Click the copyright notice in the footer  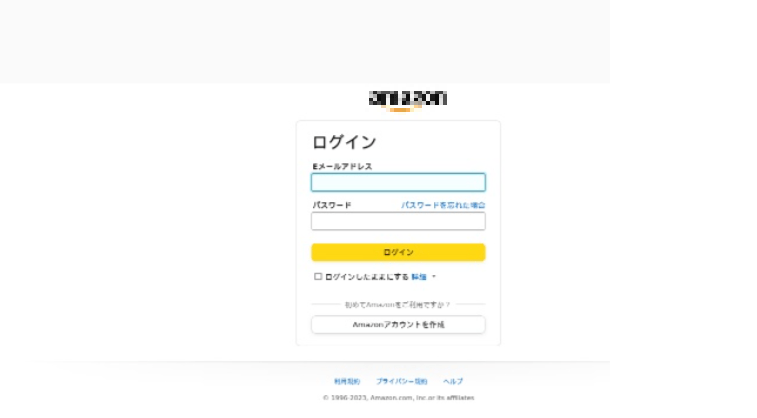coord(398,397)
